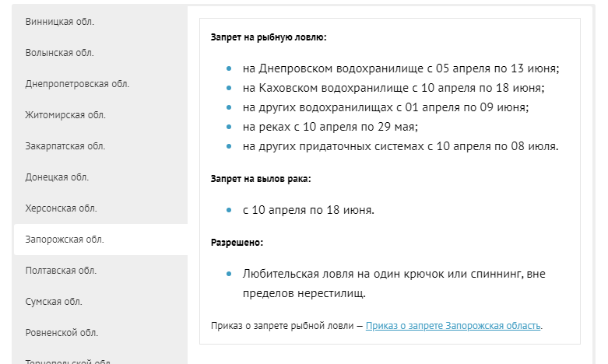Screen dimensions: 608x364
Task: Open the Винницкая обл. tab
Action: point(60,22)
